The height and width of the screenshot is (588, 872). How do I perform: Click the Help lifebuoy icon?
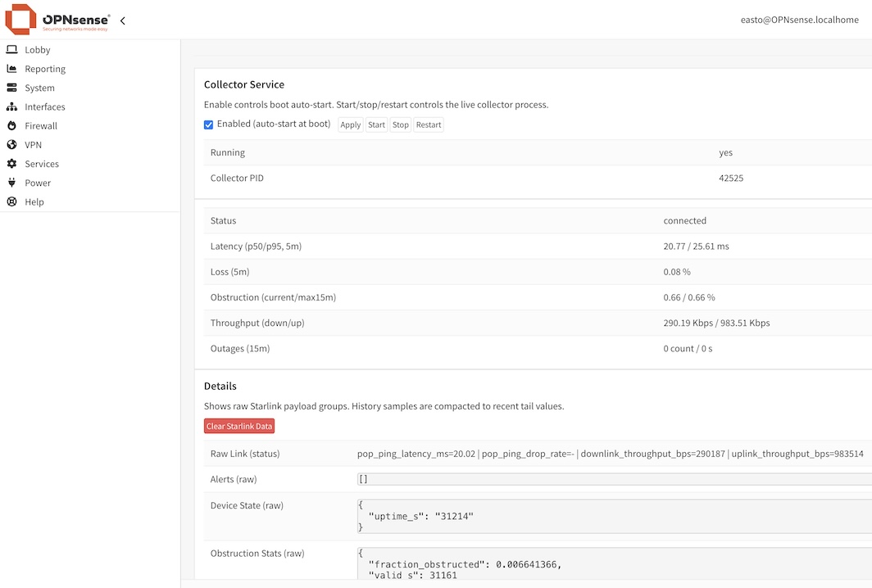(11, 201)
